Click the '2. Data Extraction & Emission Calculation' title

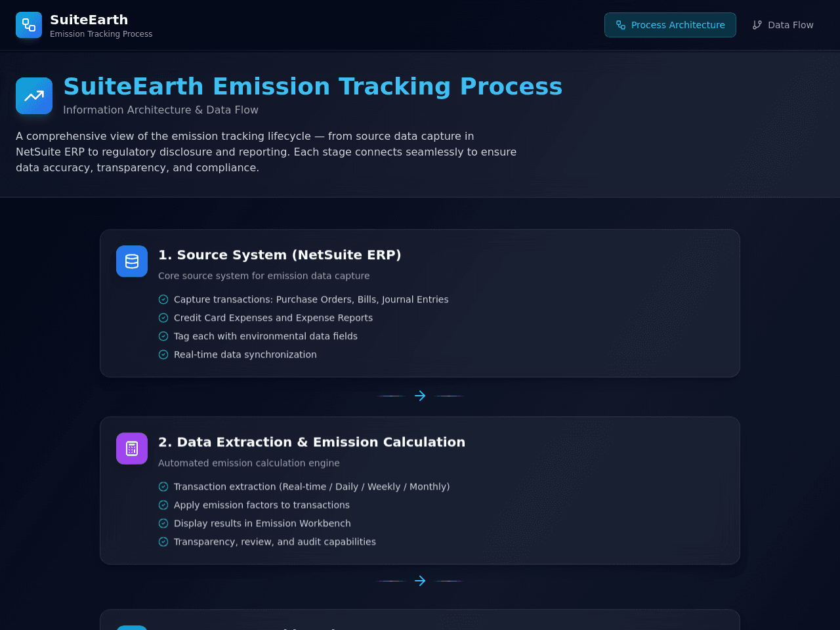(312, 442)
